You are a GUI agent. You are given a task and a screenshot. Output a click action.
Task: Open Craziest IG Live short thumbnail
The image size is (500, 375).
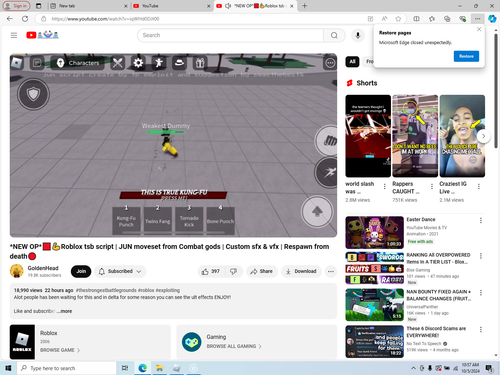pos(462,136)
